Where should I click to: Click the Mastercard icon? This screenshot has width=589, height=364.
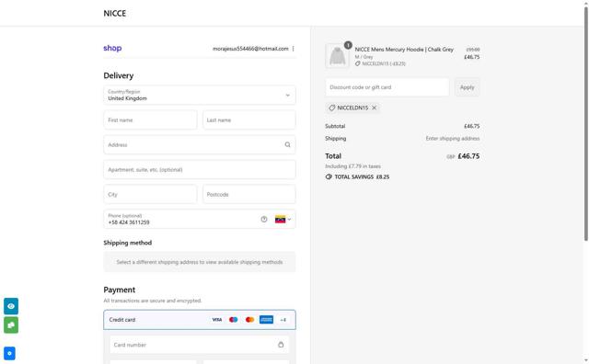[249, 320]
